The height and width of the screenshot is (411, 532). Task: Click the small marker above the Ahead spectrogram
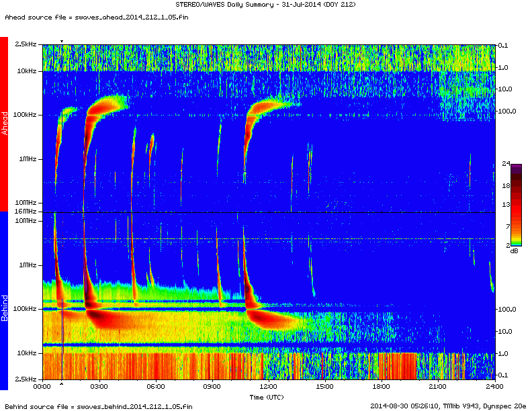coord(62,42)
